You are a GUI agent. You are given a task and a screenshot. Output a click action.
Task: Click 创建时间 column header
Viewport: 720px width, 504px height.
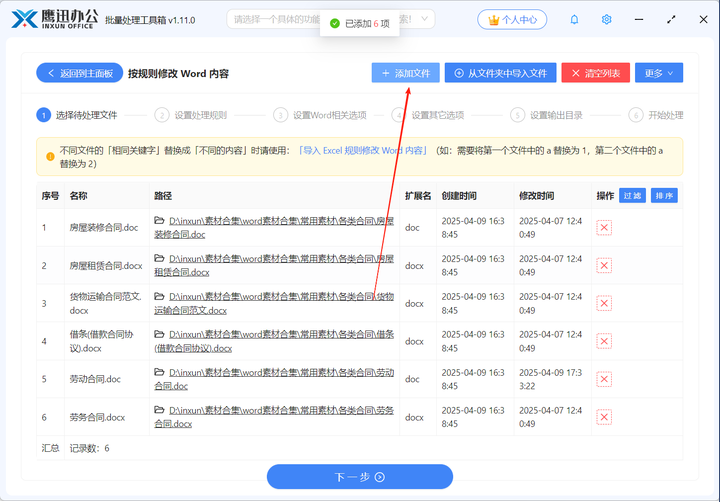pyautogui.click(x=459, y=196)
